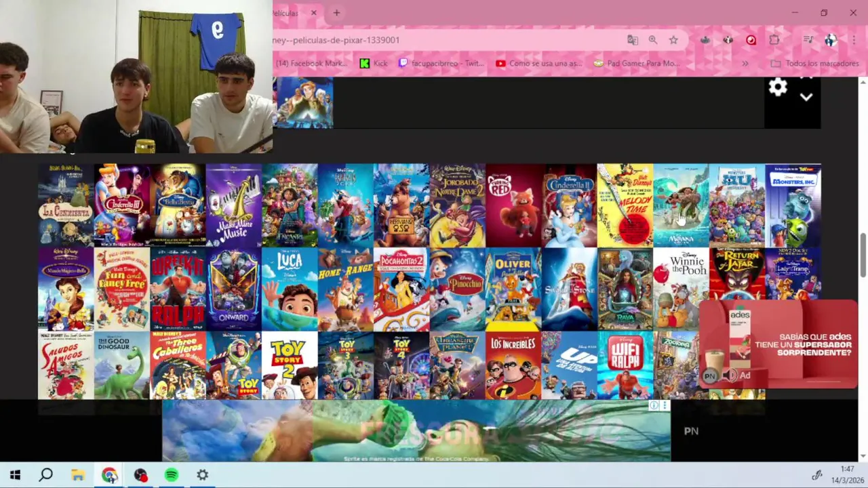The height and width of the screenshot is (488, 868).
Task: Bookmark this page with the star
Action: pos(673,40)
